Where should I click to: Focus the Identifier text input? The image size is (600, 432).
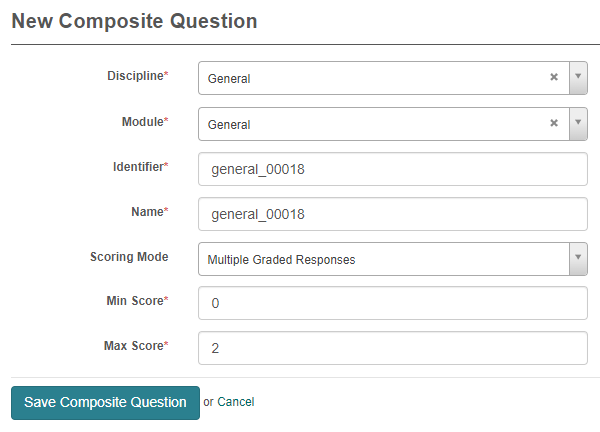coord(392,169)
